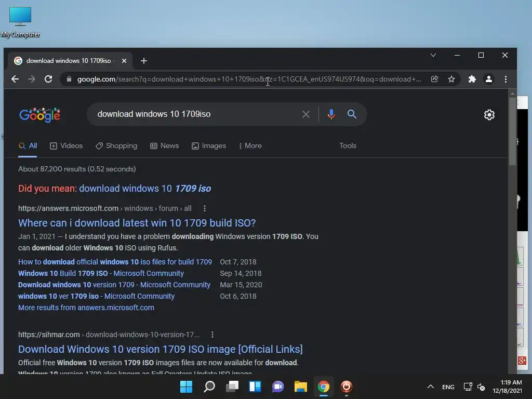Select the All results tab
The height and width of the screenshot is (399, 532).
click(28, 146)
